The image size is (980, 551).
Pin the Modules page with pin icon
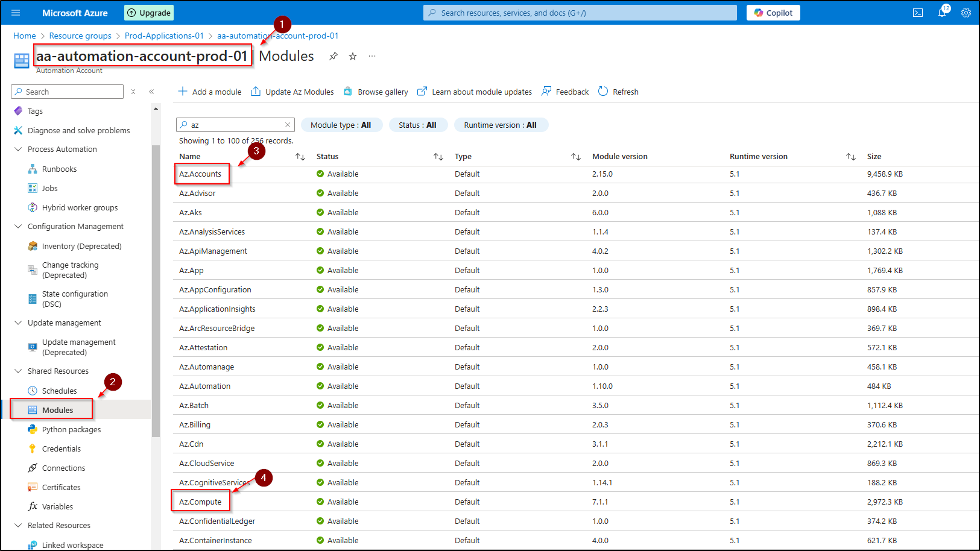[x=334, y=56]
